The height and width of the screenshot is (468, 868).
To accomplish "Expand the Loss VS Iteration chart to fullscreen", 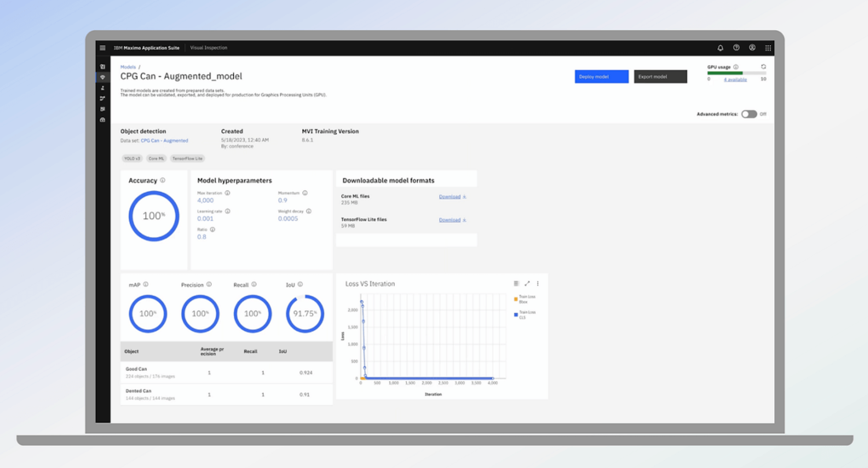I will 527,283.
